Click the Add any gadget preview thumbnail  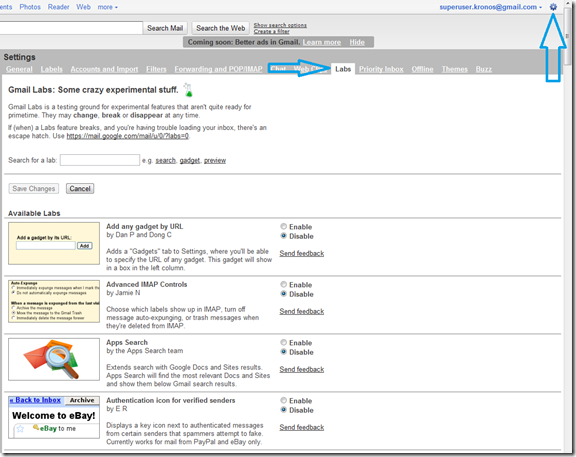54,243
